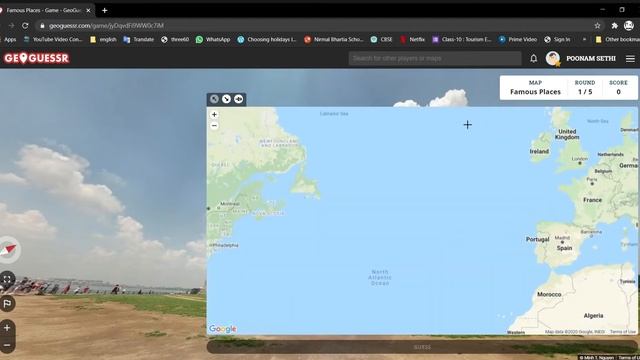Image resolution: width=640 pixels, height=360 pixels.
Task: Close the Famous Places tab
Action: (88, 10)
